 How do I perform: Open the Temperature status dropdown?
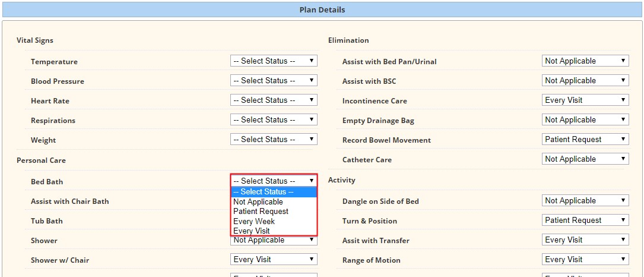(274, 61)
